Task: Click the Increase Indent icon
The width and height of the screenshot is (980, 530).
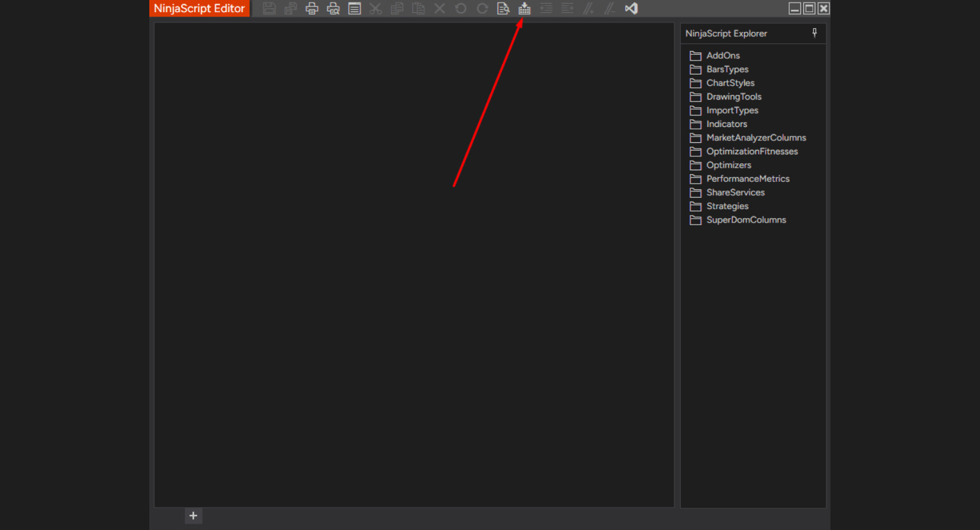Action: [567, 8]
